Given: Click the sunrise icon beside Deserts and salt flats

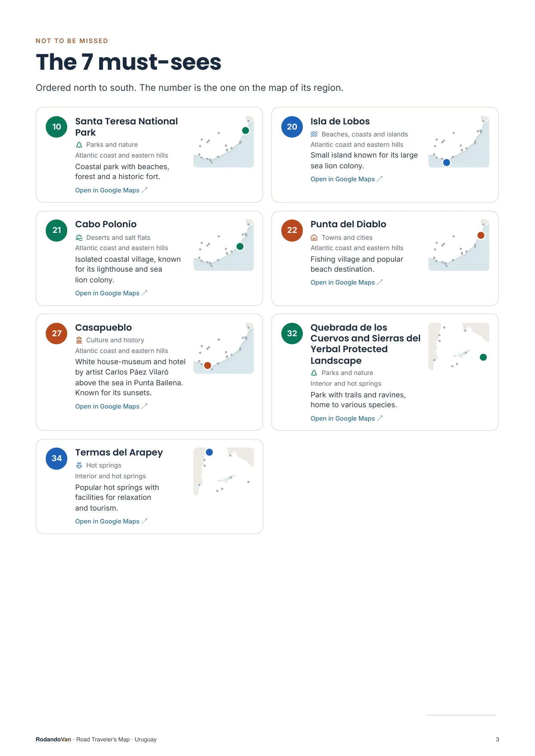Looking at the screenshot, I should click(x=79, y=237).
